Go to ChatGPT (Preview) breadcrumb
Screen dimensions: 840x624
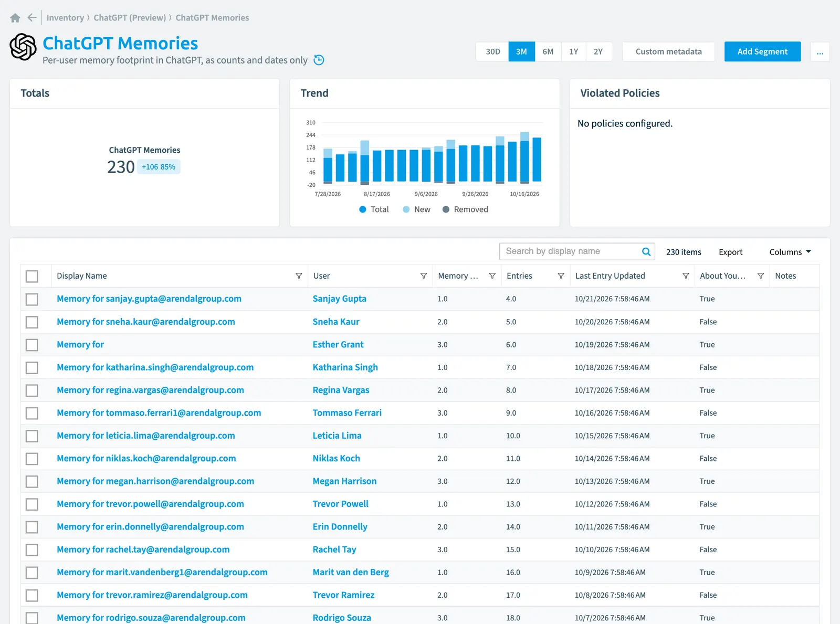(130, 18)
